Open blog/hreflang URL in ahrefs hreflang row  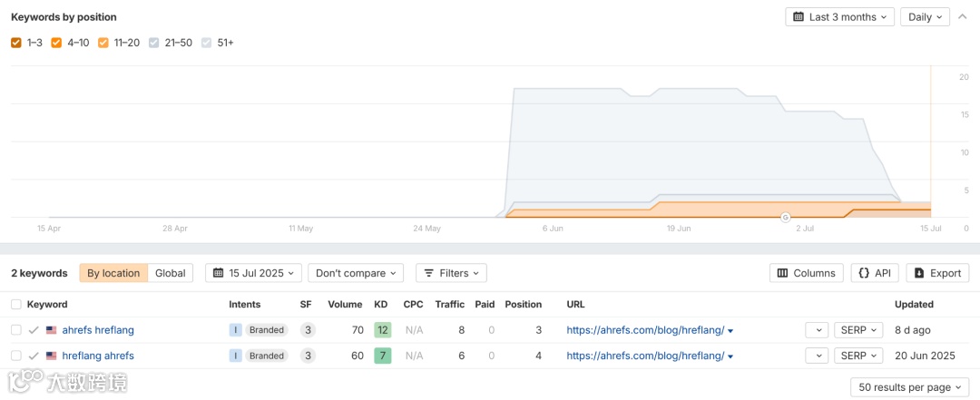[646, 330]
